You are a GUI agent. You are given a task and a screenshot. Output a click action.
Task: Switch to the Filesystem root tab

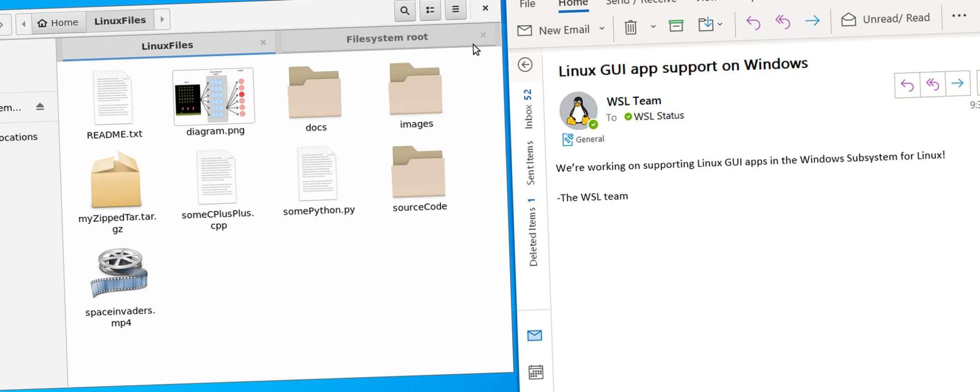click(x=386, y=38)
